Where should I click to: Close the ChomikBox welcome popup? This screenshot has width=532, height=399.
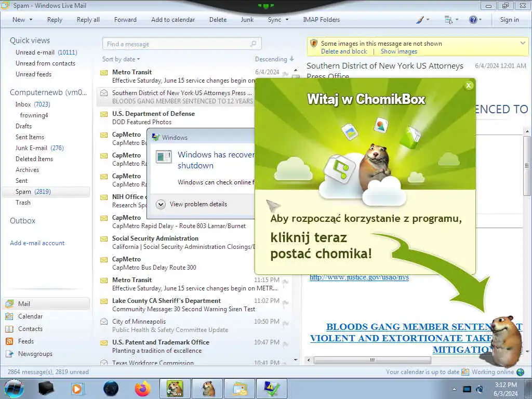coord(469,86)
